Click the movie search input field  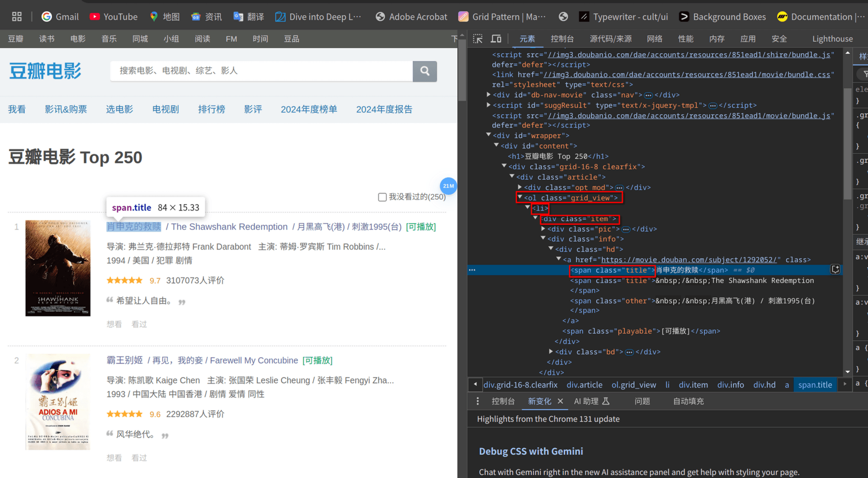coord(261,71)
